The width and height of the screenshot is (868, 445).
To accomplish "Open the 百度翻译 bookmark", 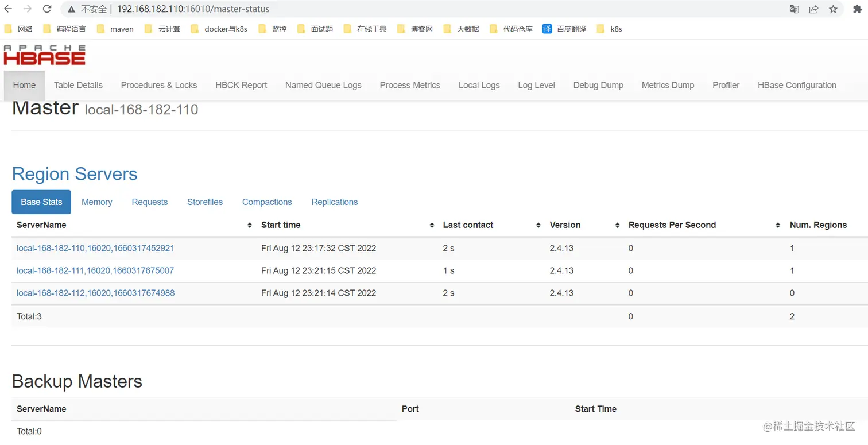I will [x=564, y=29].
